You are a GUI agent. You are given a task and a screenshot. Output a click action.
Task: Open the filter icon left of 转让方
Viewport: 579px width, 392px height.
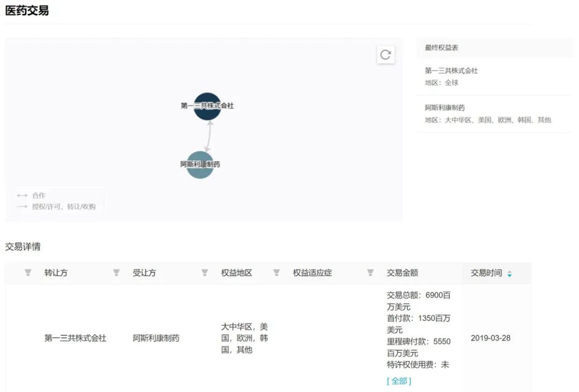tap(28, 273)
